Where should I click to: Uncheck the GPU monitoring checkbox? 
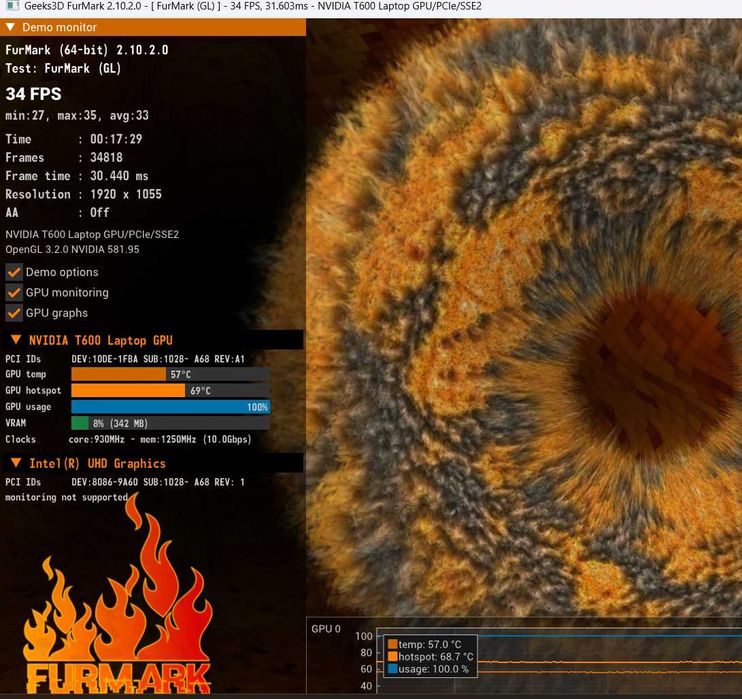[14, 292]
